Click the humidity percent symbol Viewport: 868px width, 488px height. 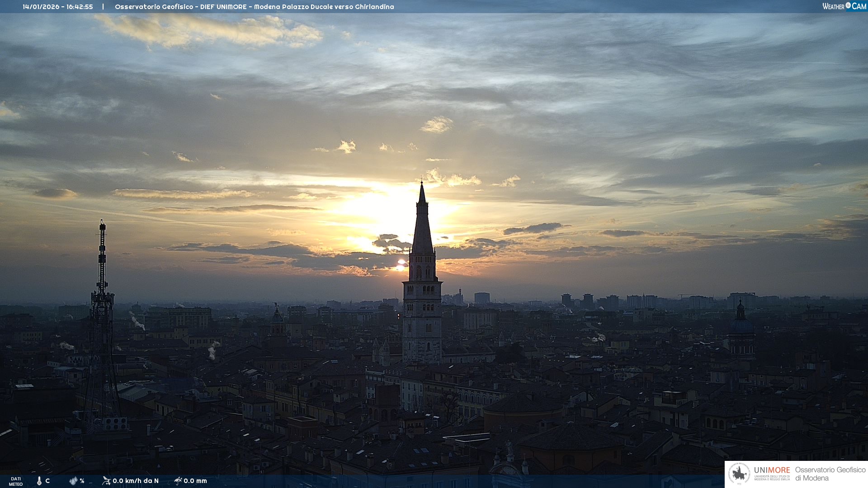click(x=82, y=481)
